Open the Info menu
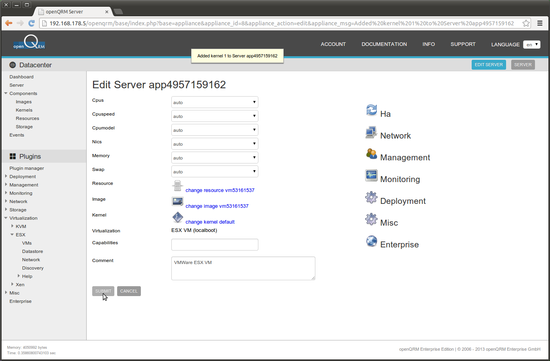This screenshot has width=550, height=361. (x=429, y=44)
